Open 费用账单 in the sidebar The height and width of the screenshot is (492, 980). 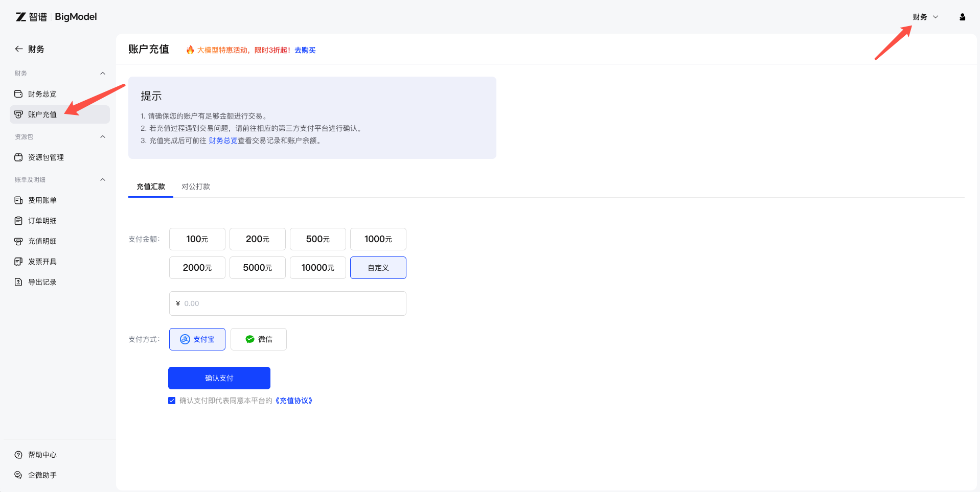click(60, 200)
